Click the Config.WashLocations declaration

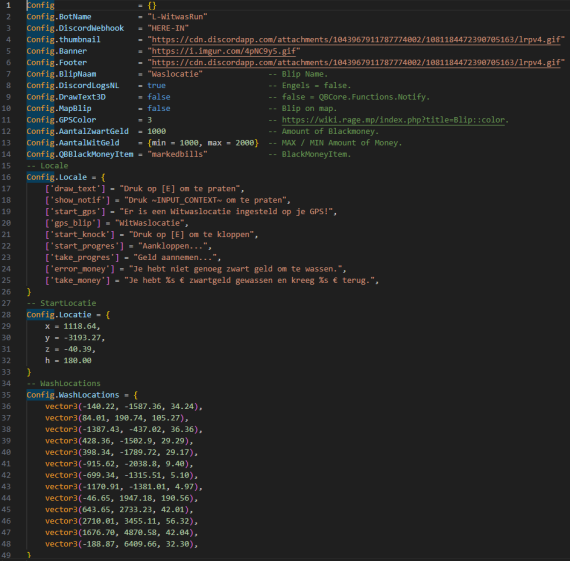coord(82,395)
